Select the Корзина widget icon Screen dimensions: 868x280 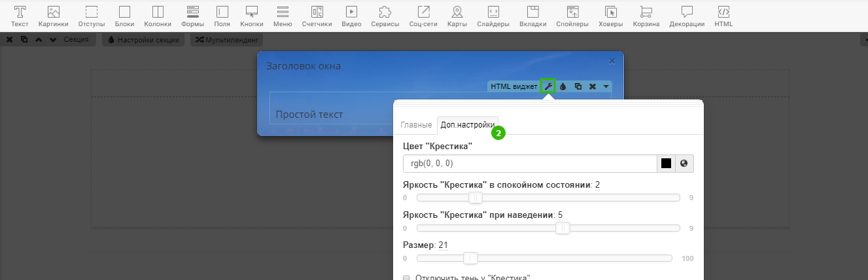pyautogui.click(x=646, y=16)
